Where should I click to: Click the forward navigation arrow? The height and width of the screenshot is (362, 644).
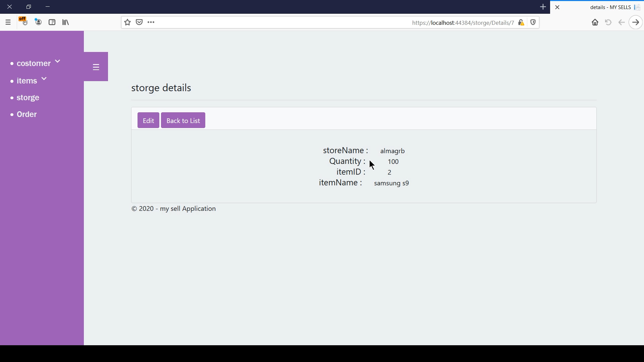(x=635, y=22)
